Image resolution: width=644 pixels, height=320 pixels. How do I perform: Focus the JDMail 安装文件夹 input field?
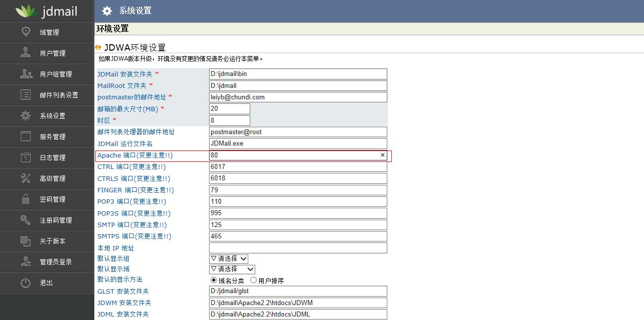pos(298,74)
